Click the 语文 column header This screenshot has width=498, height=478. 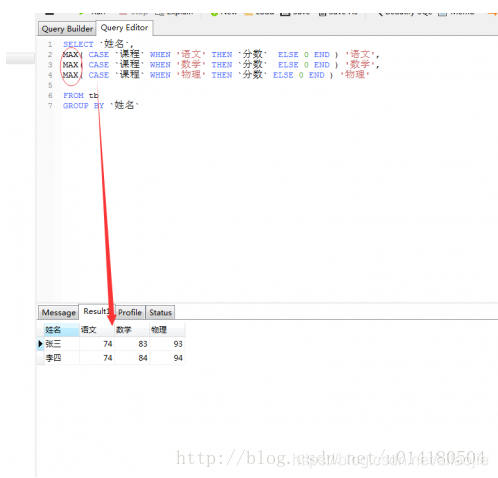tap(97, 330)
